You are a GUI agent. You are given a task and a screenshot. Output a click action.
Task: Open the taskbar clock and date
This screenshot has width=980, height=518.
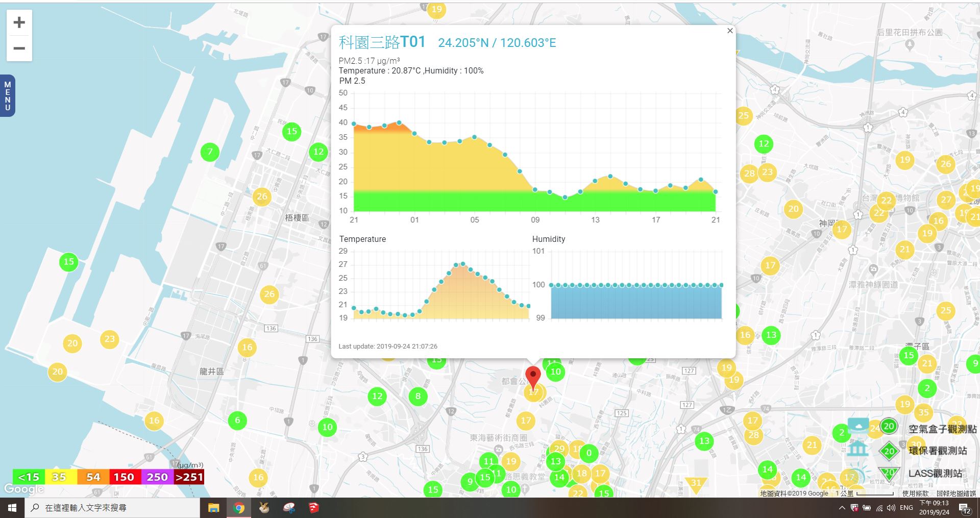(x=934, y=508)
